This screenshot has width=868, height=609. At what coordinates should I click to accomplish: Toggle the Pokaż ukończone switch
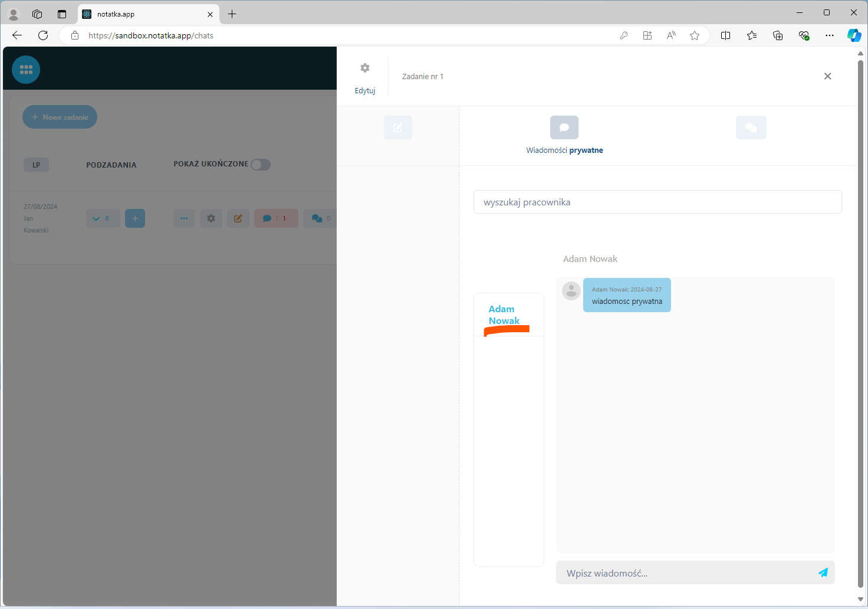click(x=260, y=165)
